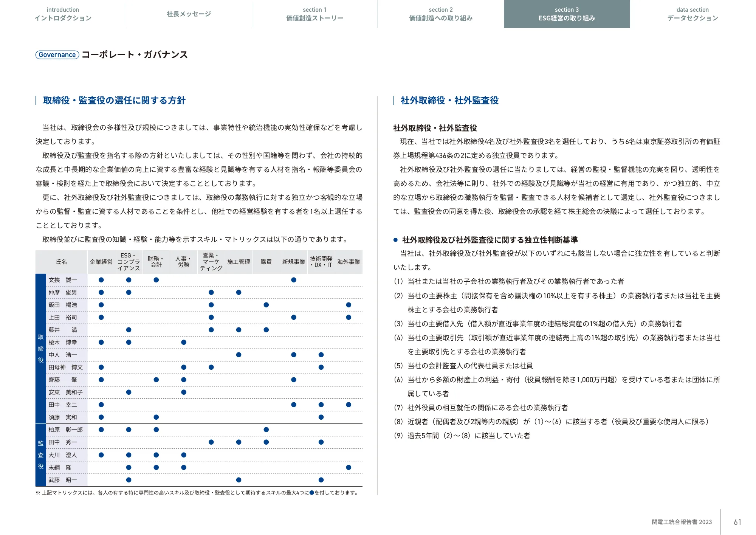Toggle 安東美和子's 人事・労務 marker
Image resolution: width=756 pixels, height=535 pixels.
point(184,392)
